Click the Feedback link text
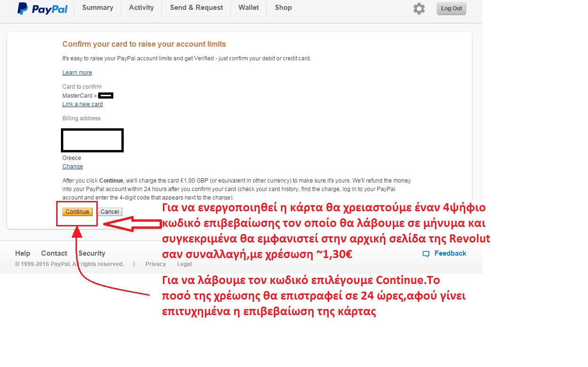The image size is (588, 367). point(450,253)
